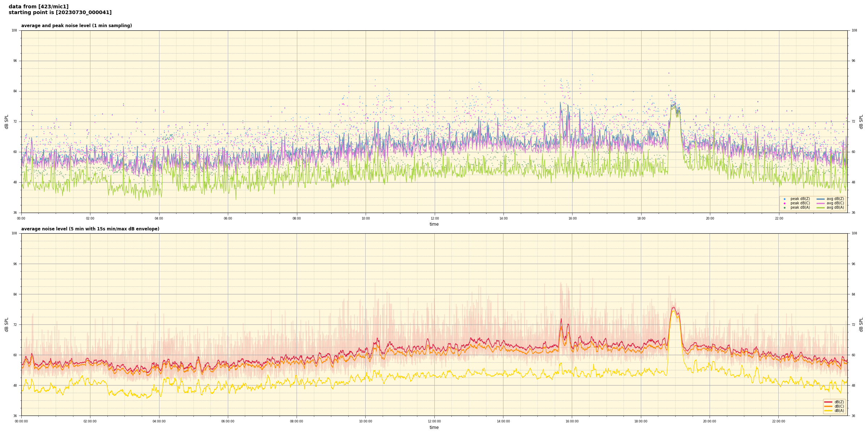
Task: Click the avg dB(A) green line marker in the top legend
Action: tap(821, 208)
